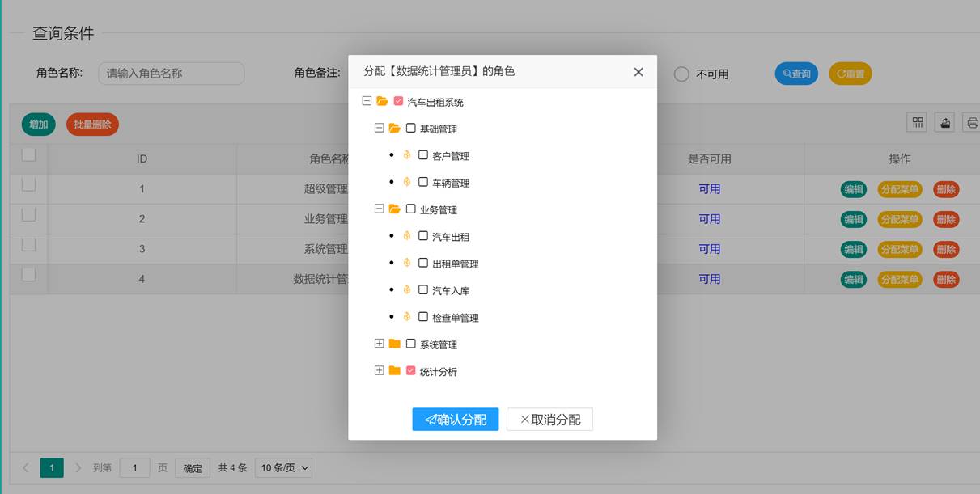Image resolution: width=980 pixels, height=494 pixels.
Task: Expand the 统计分析 tree node
Action: click(x=379, y=370)
